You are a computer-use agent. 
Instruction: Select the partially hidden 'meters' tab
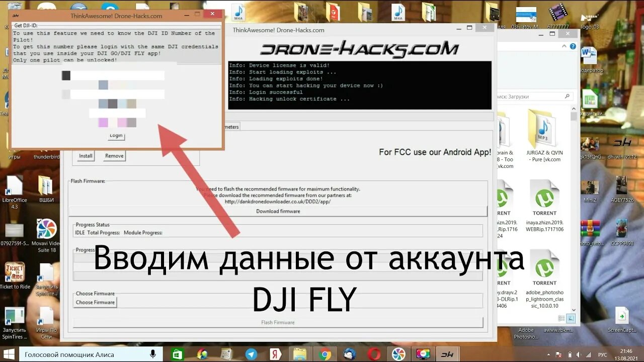232,127
